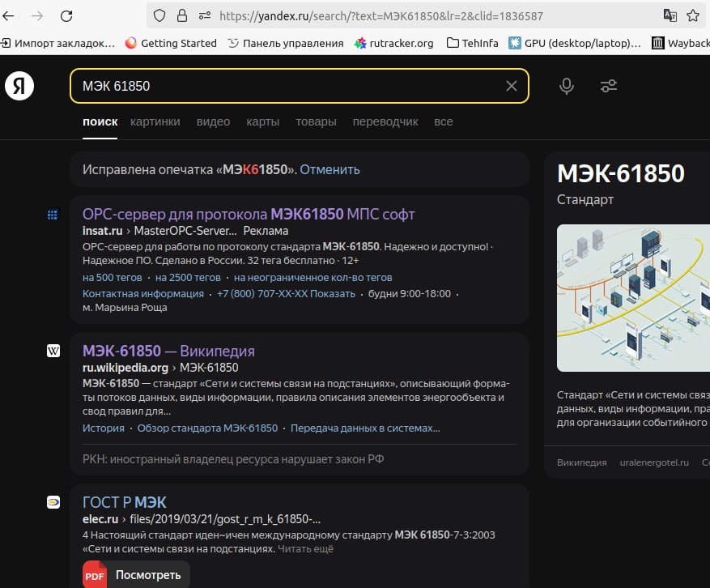Open the TehInfa bookmarks folder
The image size is (710, 588).
472,43
